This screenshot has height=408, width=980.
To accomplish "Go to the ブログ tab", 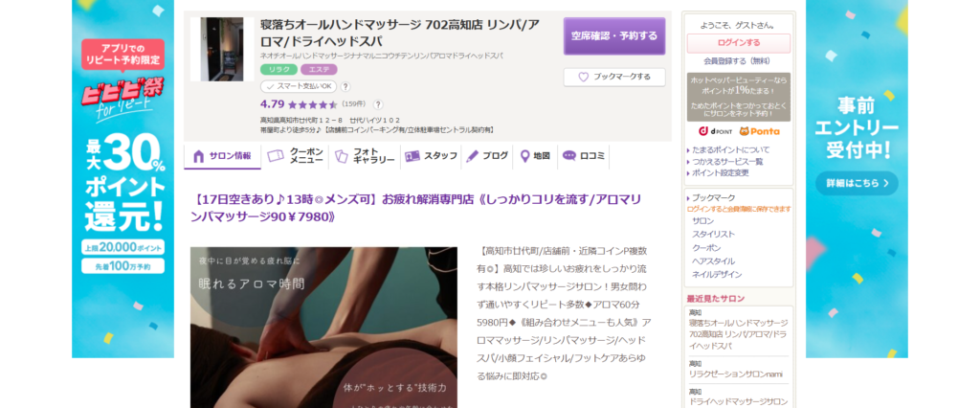I will coord(487,156).
